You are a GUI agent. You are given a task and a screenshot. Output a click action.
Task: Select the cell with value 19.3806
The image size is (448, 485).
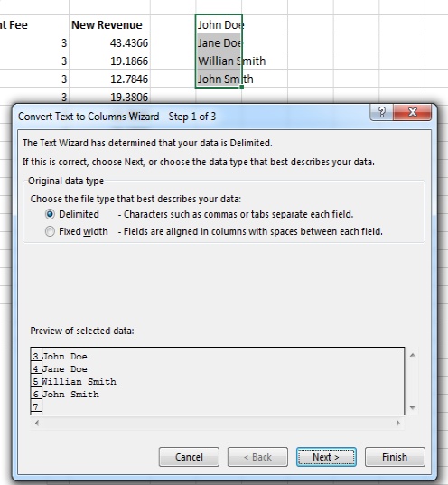110,97
